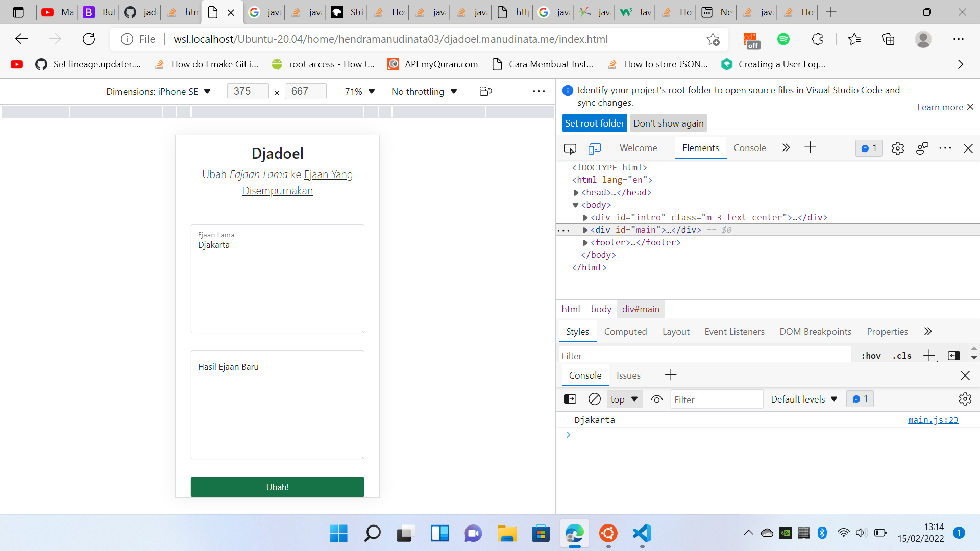Click the Ejaan Lama textarea input field
Viewport: 980px width, 551px height.
[x=277, y=278]
